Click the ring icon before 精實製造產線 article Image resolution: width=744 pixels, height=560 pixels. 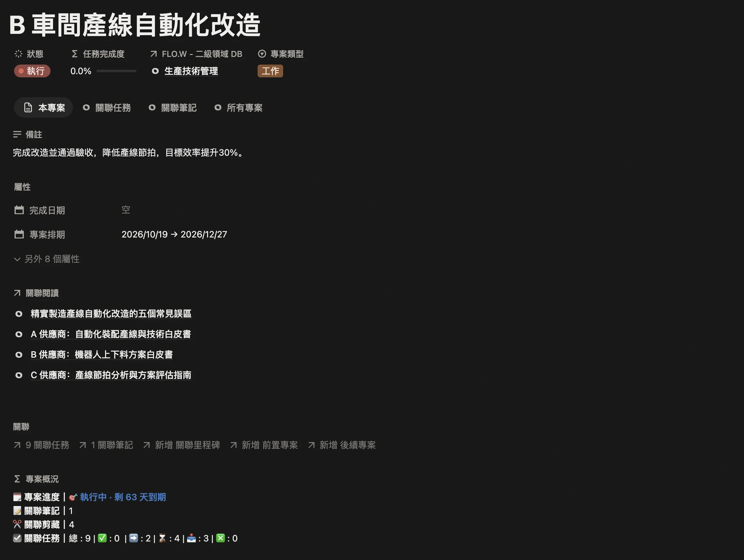click(19, 314)
